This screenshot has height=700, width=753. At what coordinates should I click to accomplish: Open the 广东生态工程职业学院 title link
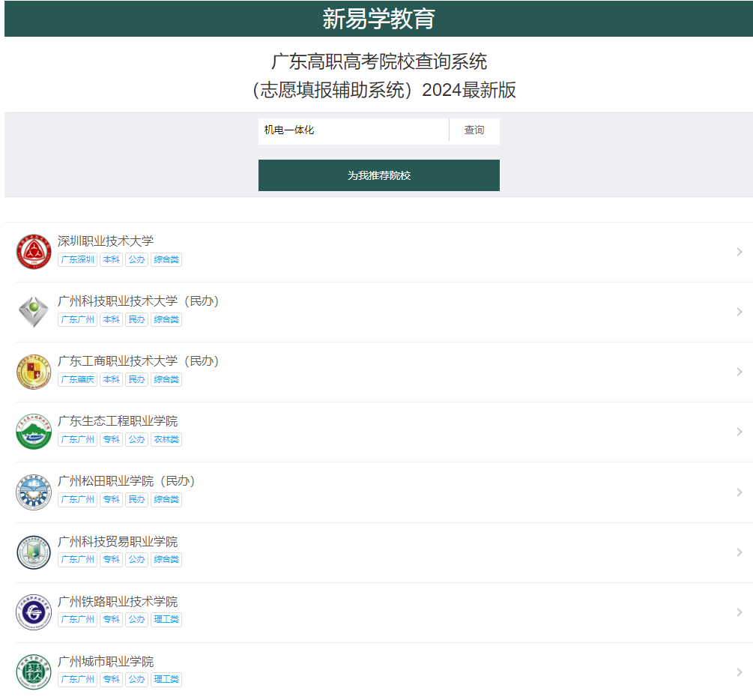click(x=118, y=421)
